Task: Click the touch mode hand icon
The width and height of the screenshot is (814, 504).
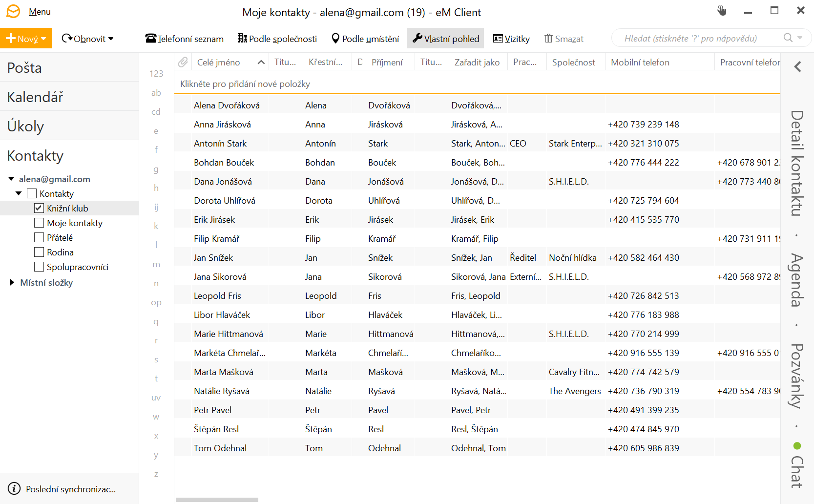Action: coord(722,11)
